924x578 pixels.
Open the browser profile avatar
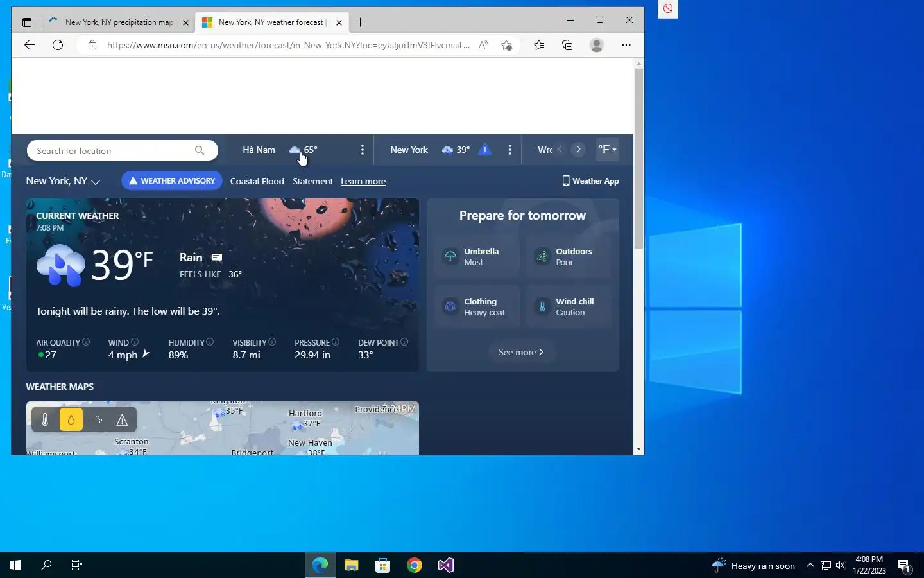[597, 45]
